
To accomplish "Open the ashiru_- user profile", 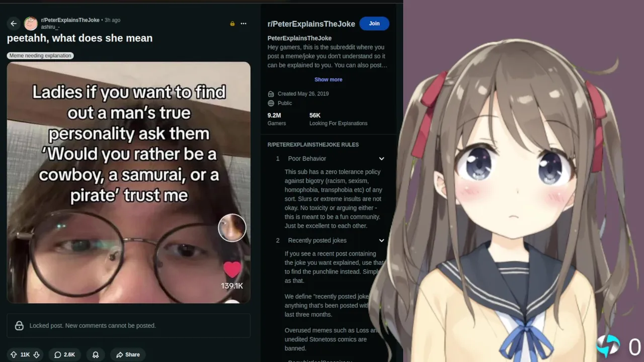I will pyautogui.click(x=50, y=27).
